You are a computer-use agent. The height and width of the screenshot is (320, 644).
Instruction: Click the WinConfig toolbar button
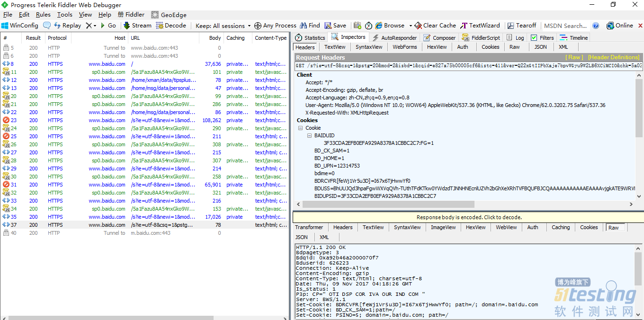(x=20, y=26)
